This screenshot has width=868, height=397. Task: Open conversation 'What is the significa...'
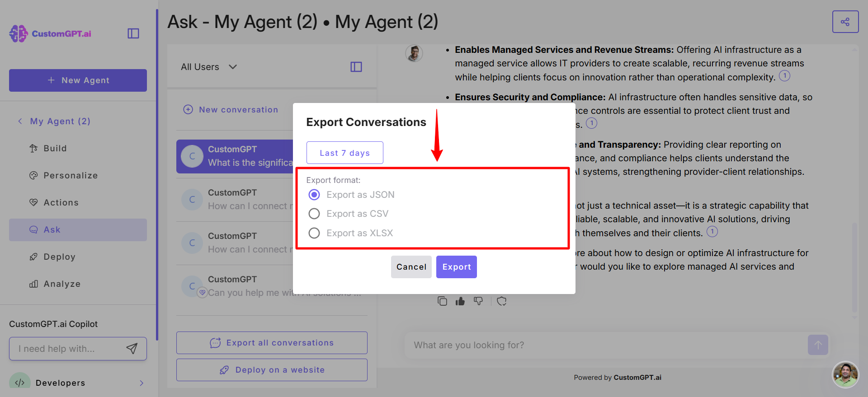pos(235,156)
